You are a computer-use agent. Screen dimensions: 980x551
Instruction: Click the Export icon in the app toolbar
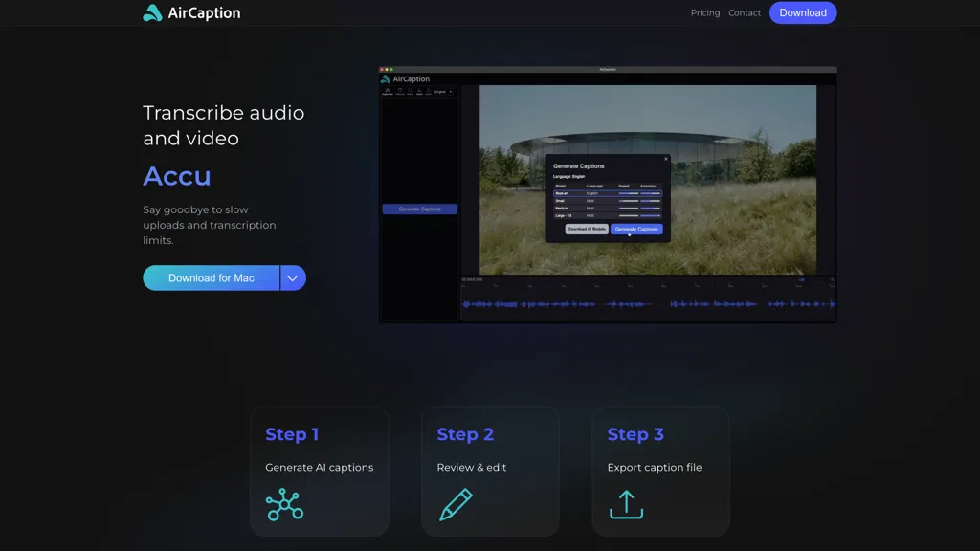428,91
